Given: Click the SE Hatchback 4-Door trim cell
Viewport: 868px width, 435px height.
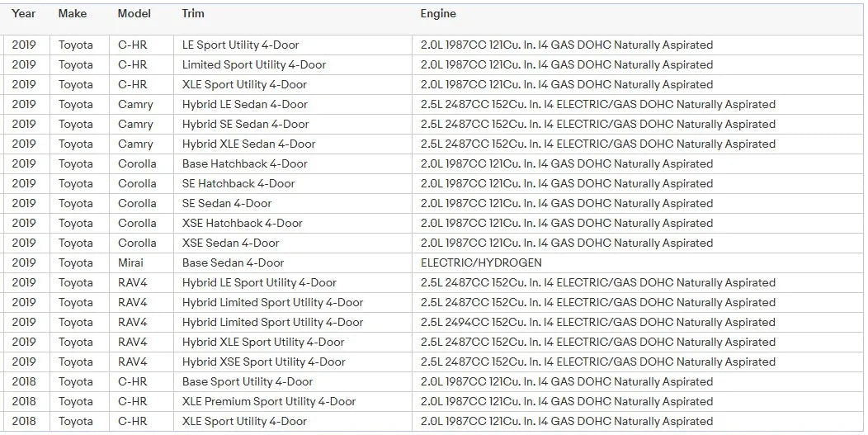Looking at the screenshot, I should click(x=238, y=184).
